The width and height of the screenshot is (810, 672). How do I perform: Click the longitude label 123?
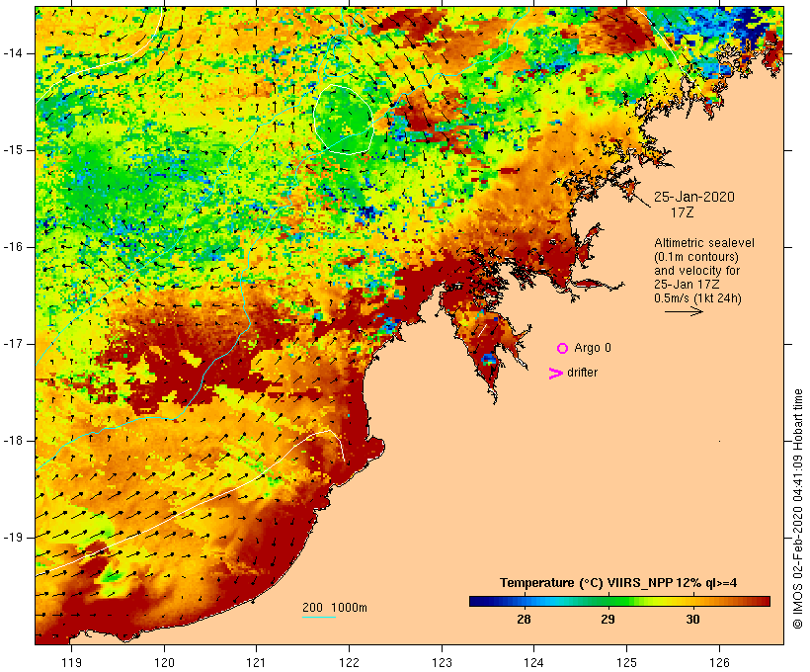tap(442, 662)
